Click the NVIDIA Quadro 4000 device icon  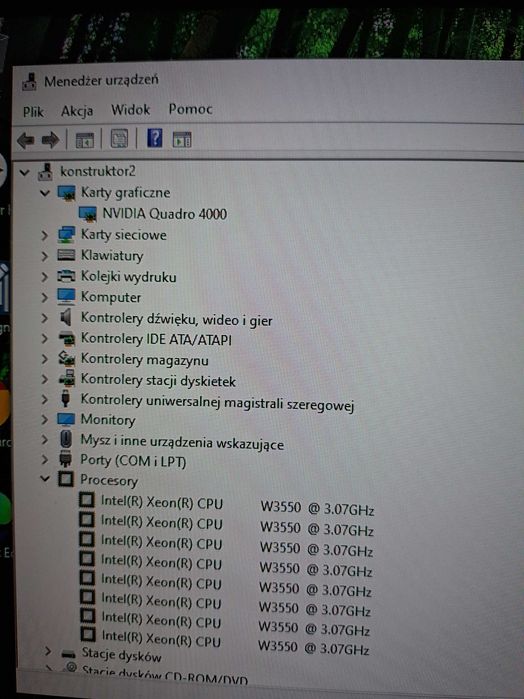coord(87,214)
